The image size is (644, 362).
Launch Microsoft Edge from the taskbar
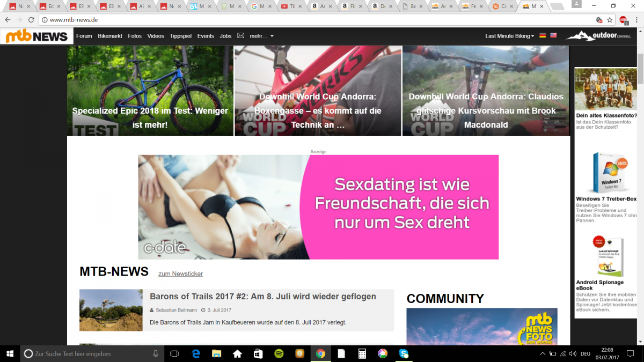pos(196,353)
